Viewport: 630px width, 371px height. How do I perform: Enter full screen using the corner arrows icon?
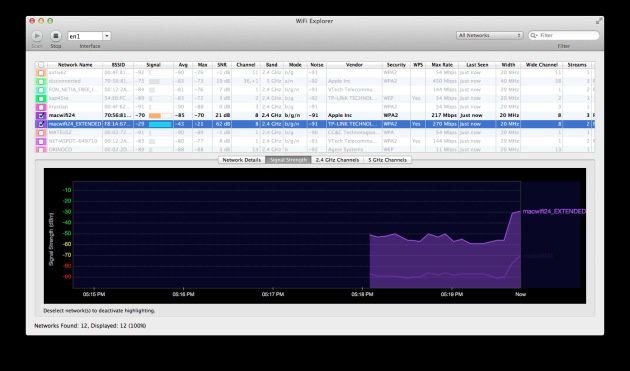tap(599, 21)
